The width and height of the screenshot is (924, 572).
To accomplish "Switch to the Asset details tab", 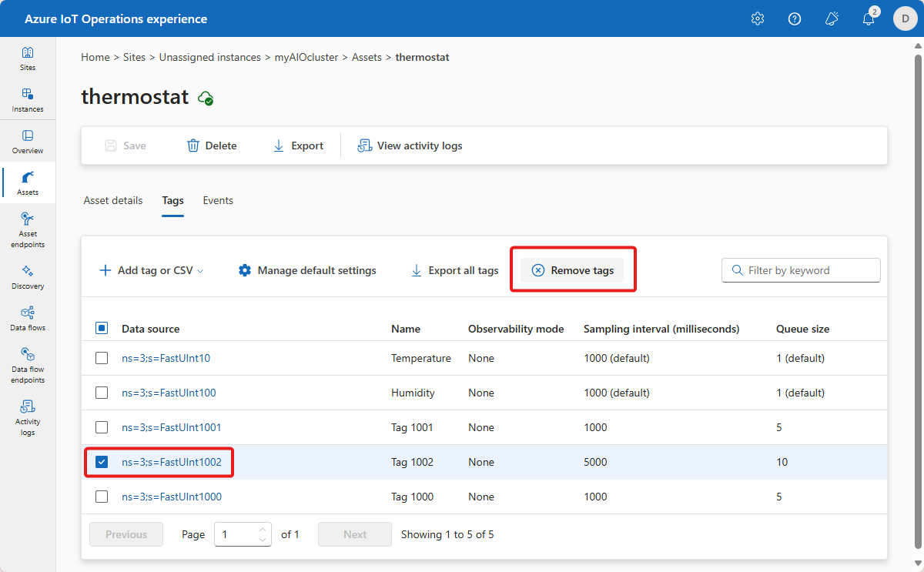I will click(113, 200).
